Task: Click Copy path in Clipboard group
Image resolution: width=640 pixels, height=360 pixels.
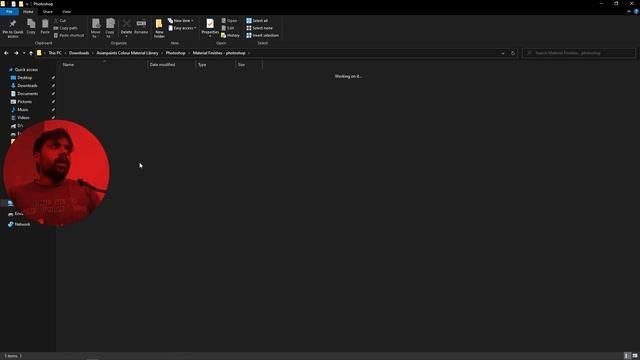Action: click(65, 28)
